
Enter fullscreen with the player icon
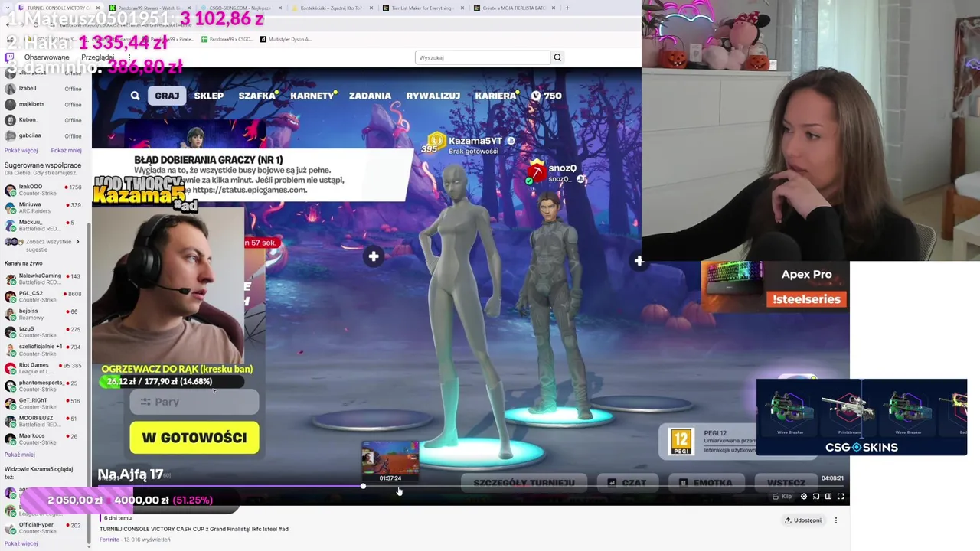pos(840,497)
